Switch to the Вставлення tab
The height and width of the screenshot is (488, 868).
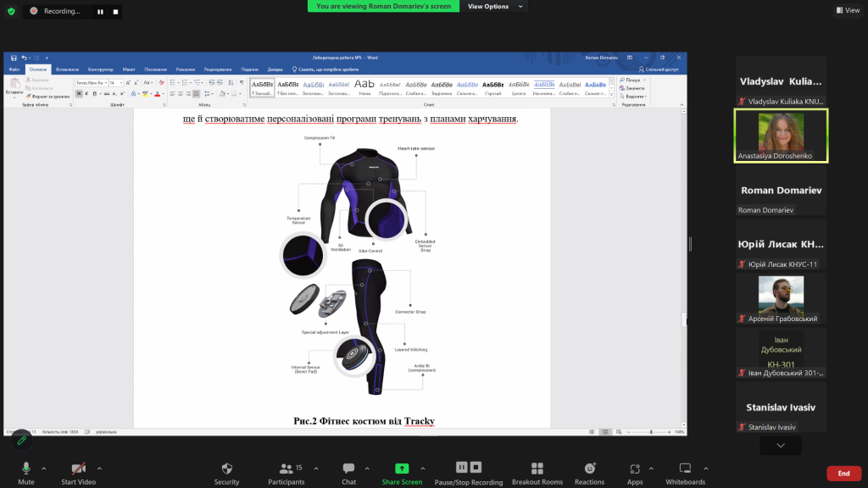tap(67, 69)
